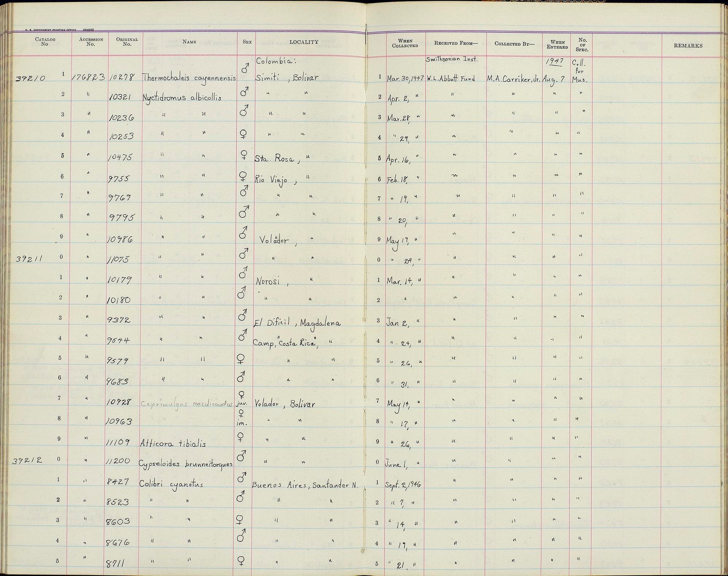Click the "WHEN COLLECTED" column header
This screenshot has width=728, height=576.
click(405, 43)
